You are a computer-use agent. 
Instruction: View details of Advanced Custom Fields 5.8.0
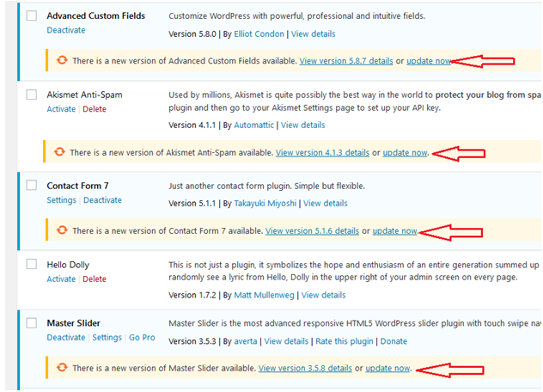click(x=314, y=34)
